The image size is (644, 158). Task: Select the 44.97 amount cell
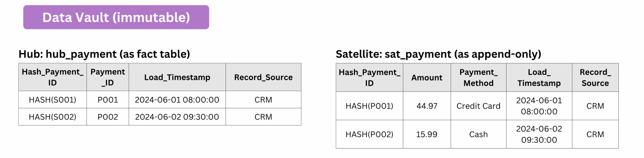pyautogui.click(x=427, y=106)
